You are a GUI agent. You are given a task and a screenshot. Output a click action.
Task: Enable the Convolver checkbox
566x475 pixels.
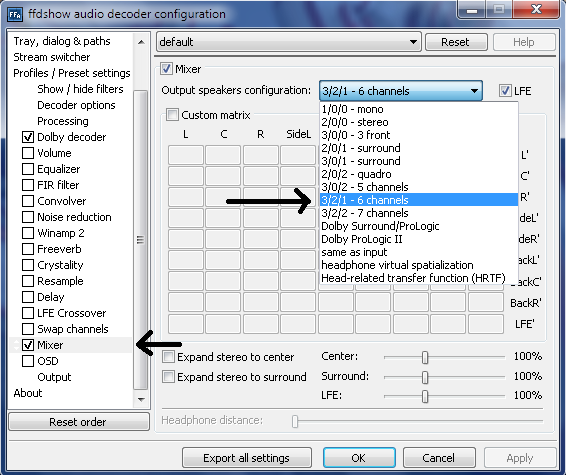(28, 201)
